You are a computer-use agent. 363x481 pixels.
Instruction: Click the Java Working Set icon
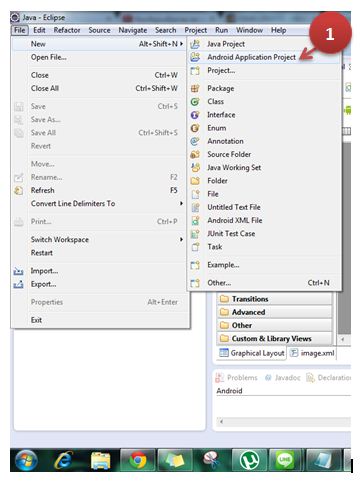[195, 168]
